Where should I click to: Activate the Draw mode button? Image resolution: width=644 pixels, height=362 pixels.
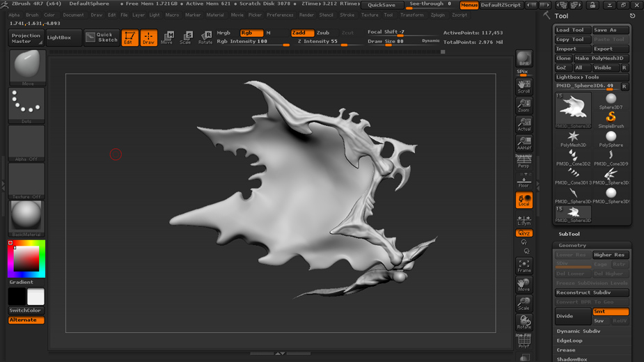(148, 38)
